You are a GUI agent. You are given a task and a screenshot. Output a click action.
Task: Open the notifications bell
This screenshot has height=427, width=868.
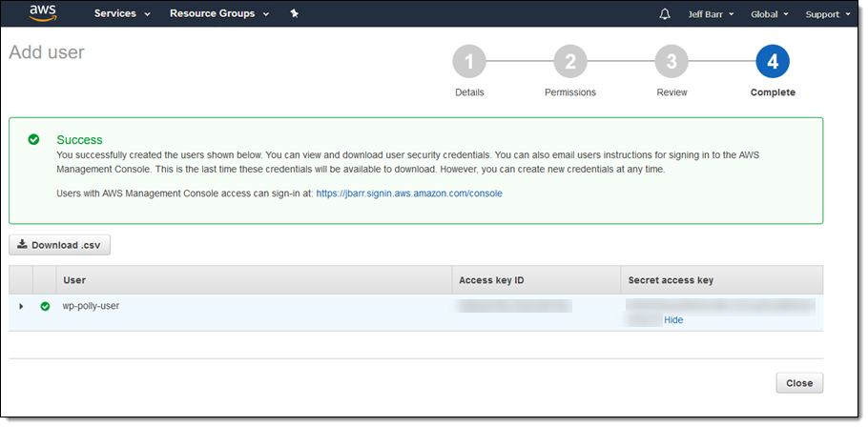tap(665, 14)
